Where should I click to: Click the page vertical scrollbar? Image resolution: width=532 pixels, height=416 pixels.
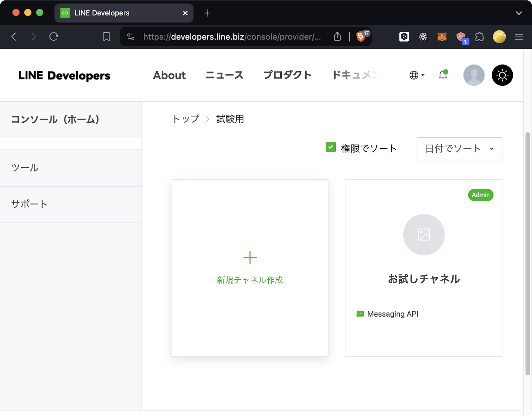528,254
